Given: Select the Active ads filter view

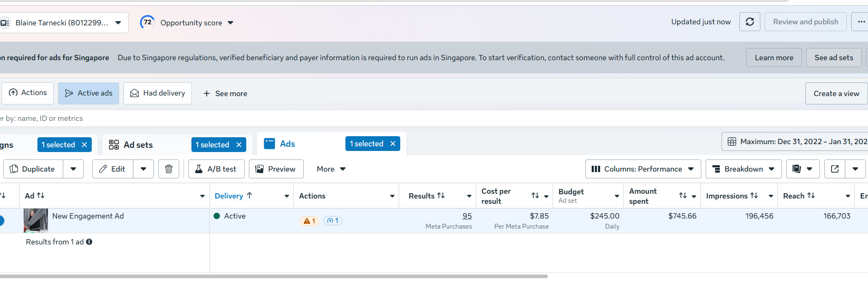Looking at the screenshot, I should coord(89,93).
